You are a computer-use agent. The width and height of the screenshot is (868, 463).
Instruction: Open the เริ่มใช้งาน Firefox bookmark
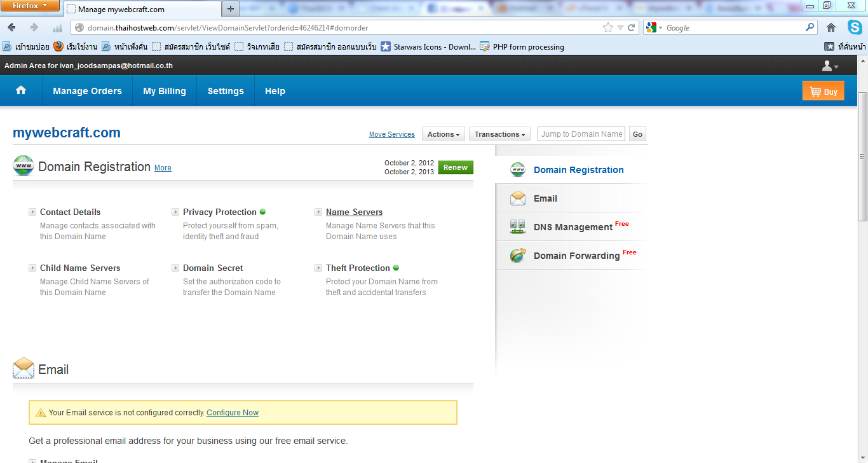75,46
